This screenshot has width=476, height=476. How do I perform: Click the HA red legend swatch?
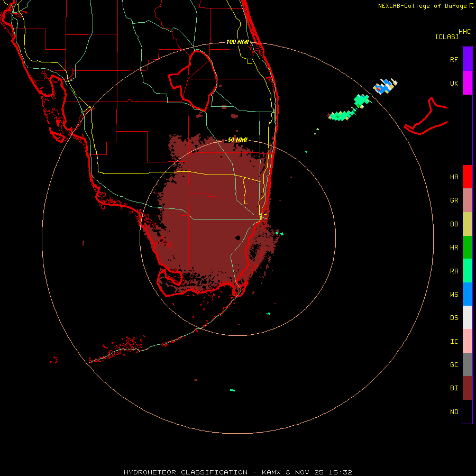(x=467, y=177)
